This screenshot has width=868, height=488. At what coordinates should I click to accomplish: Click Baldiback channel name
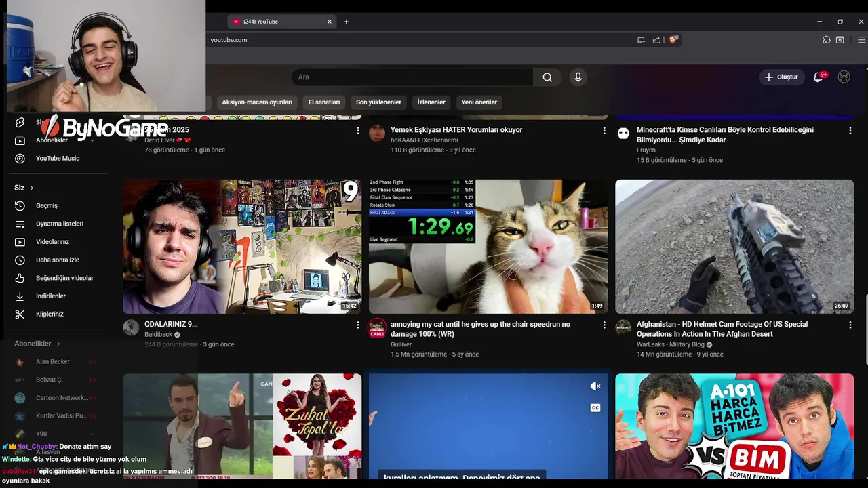pyautogui.click(x=159, y=334)
